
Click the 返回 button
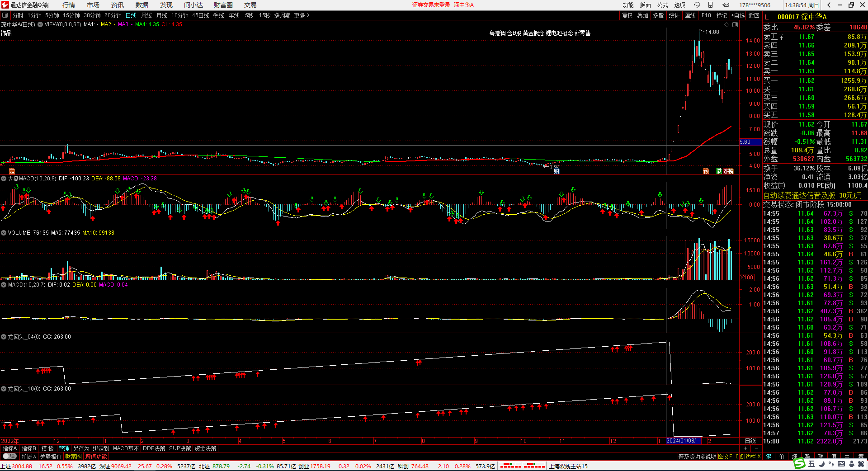[x=754, y=15]
